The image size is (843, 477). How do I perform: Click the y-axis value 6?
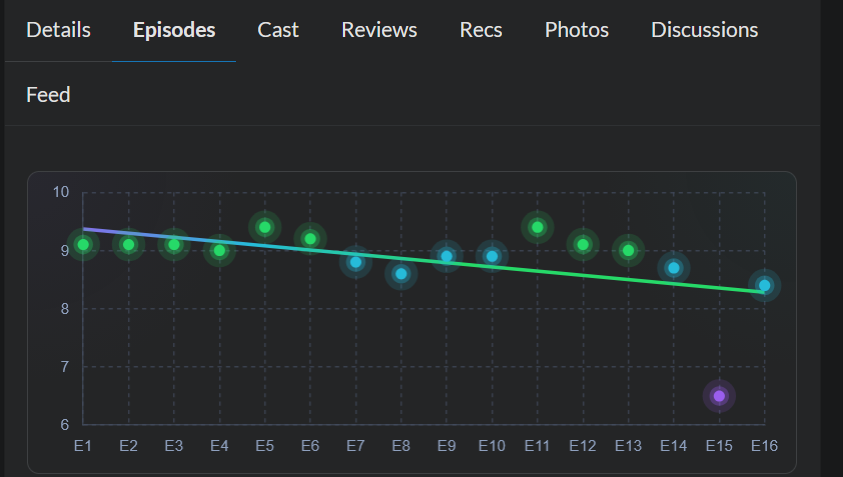pos(65,425)
